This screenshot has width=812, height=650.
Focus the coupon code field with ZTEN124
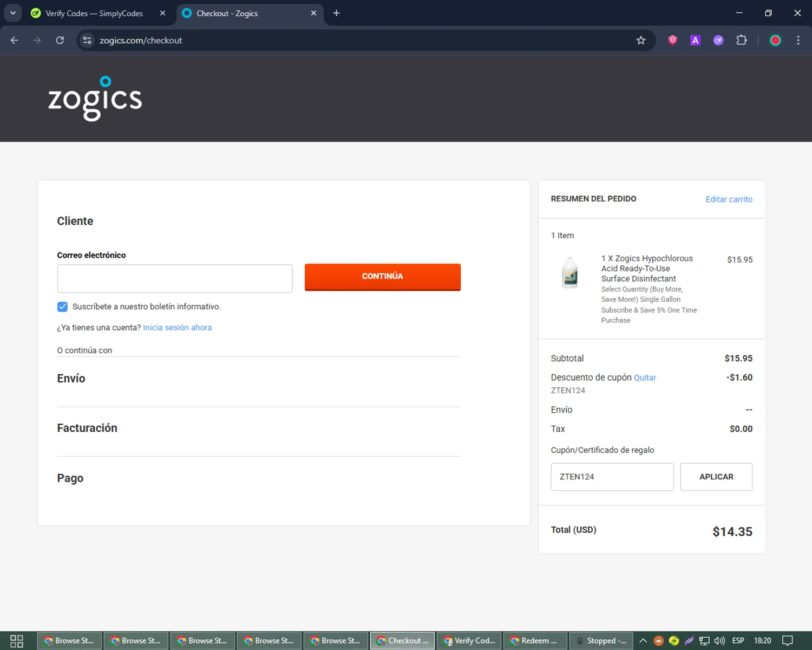pyautogui.click(x=612, y=477)
